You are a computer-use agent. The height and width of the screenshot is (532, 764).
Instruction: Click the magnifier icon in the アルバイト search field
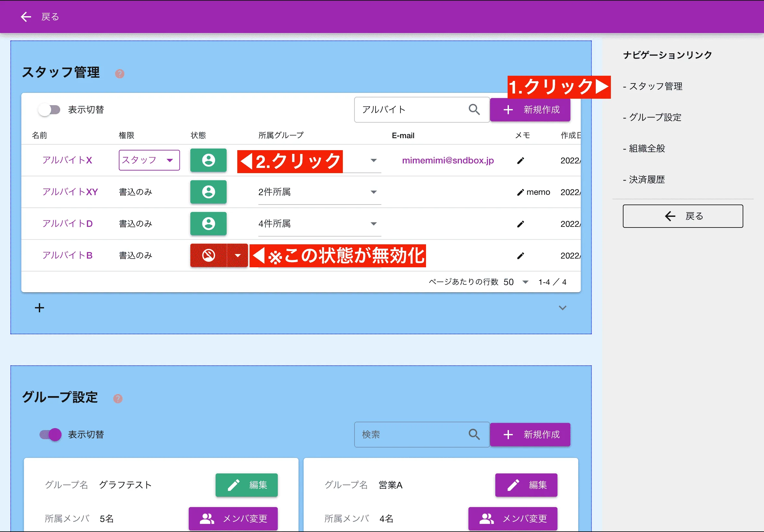click(x=474, y=109)
